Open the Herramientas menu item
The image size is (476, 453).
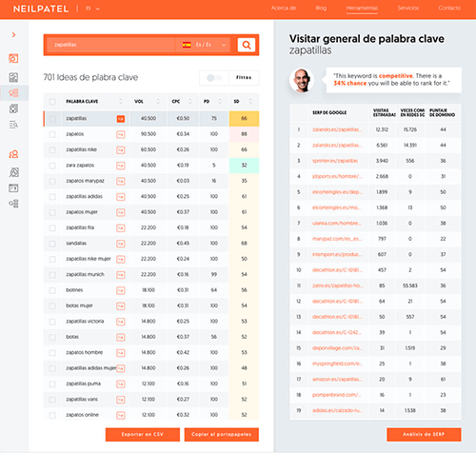(x=362, y=9)
